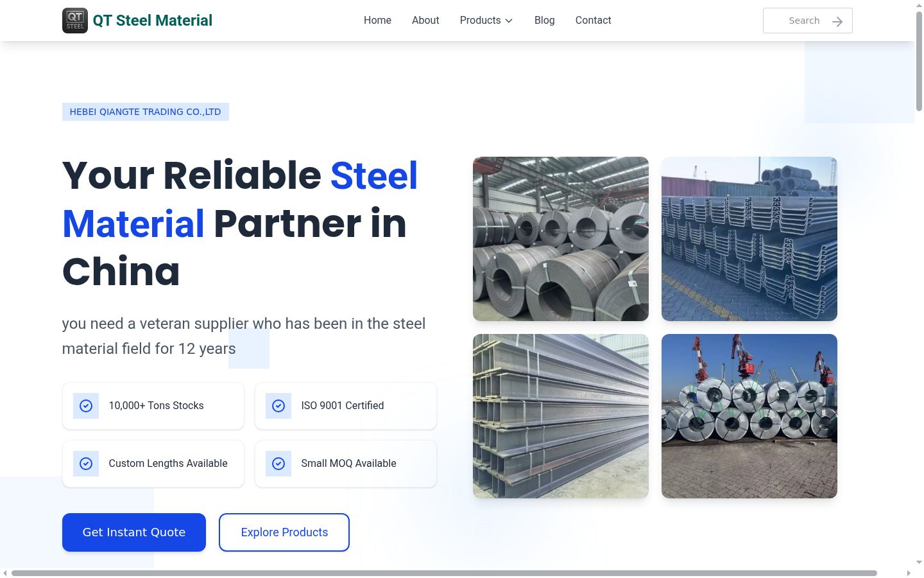
Task: Open the H-beam steel photo
Action: point(561,416)
